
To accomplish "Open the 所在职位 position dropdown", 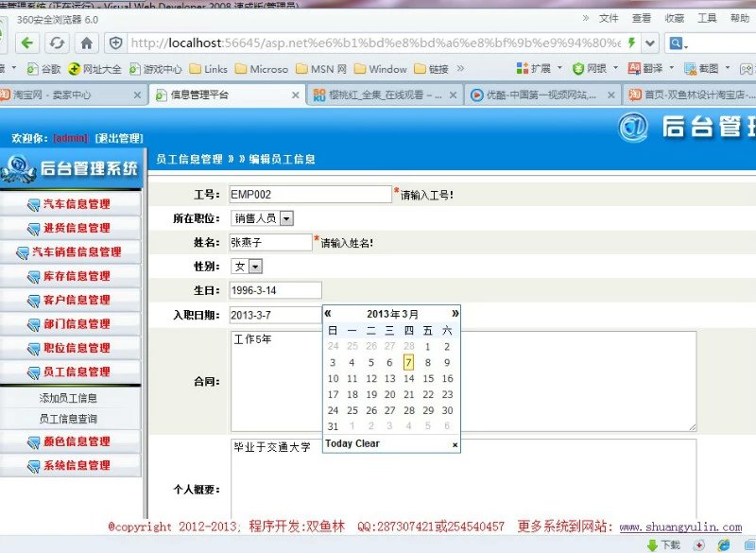I will click(286, 218).
